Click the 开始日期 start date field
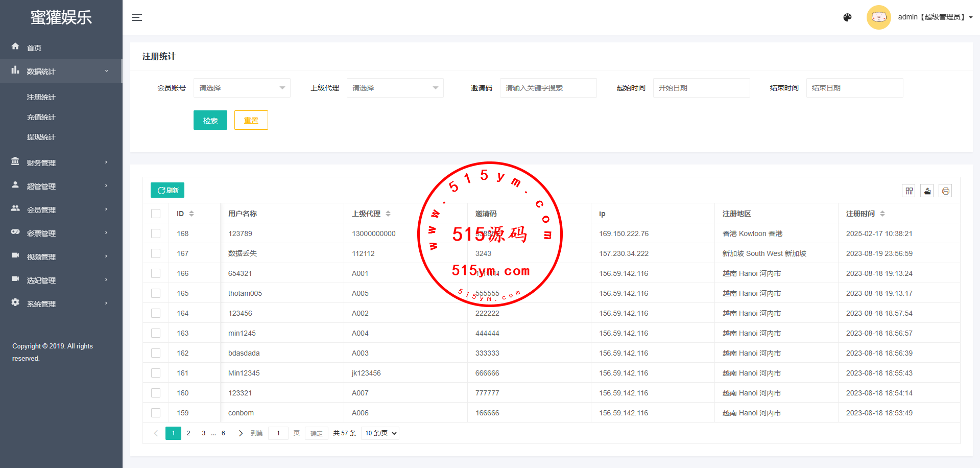This screenshot has height=468, width=980. pos(701,88)
